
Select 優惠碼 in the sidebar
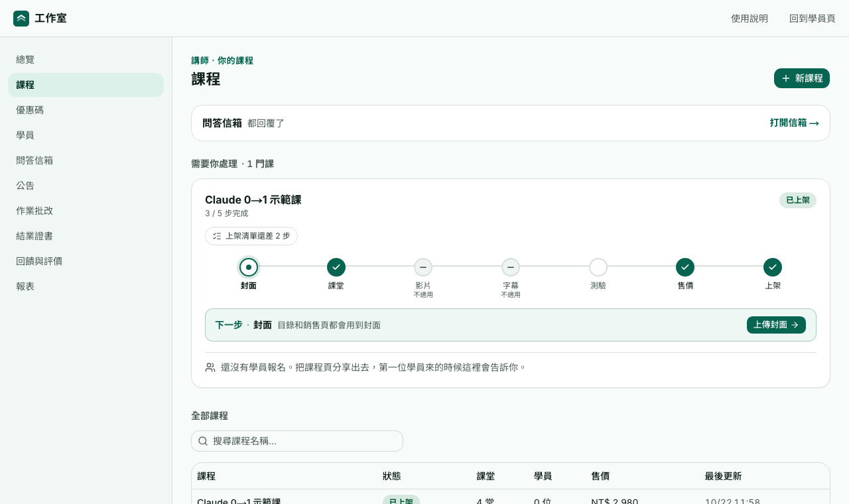(x=86, y=110)
